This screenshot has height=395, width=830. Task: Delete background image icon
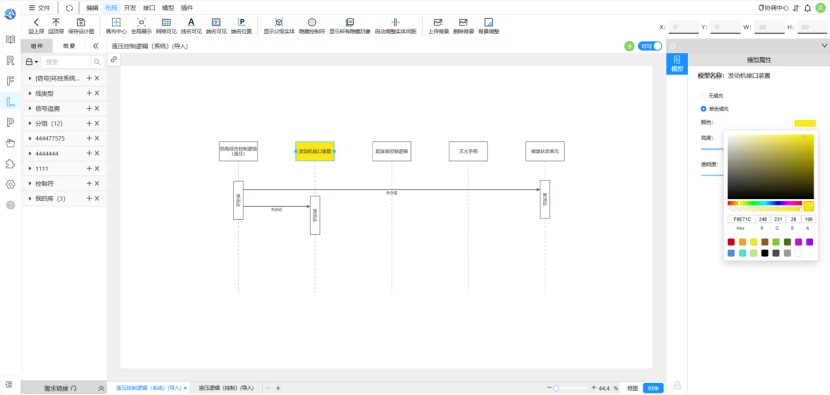tap(463, 22)
